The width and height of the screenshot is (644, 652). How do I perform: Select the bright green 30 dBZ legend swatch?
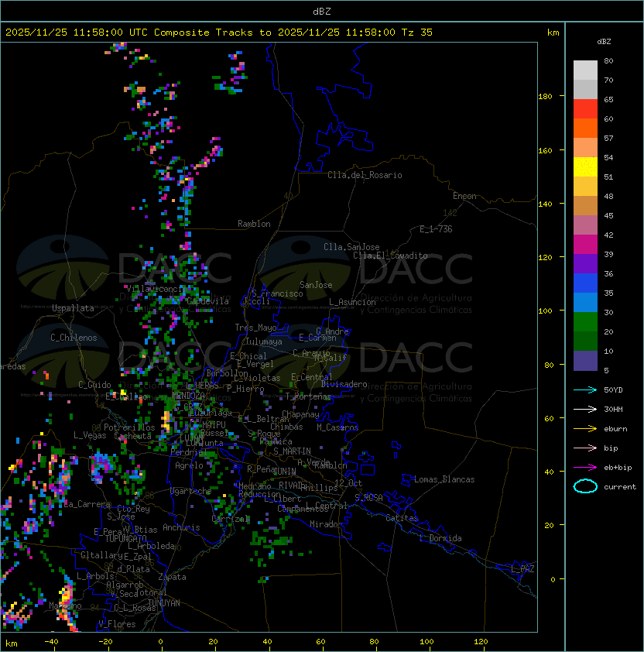pos(585,322)
